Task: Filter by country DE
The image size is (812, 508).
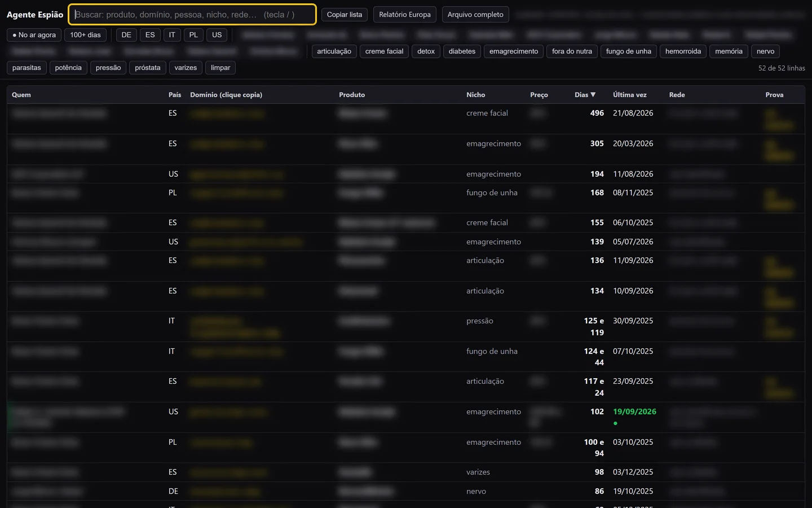Action: (126, 35)
